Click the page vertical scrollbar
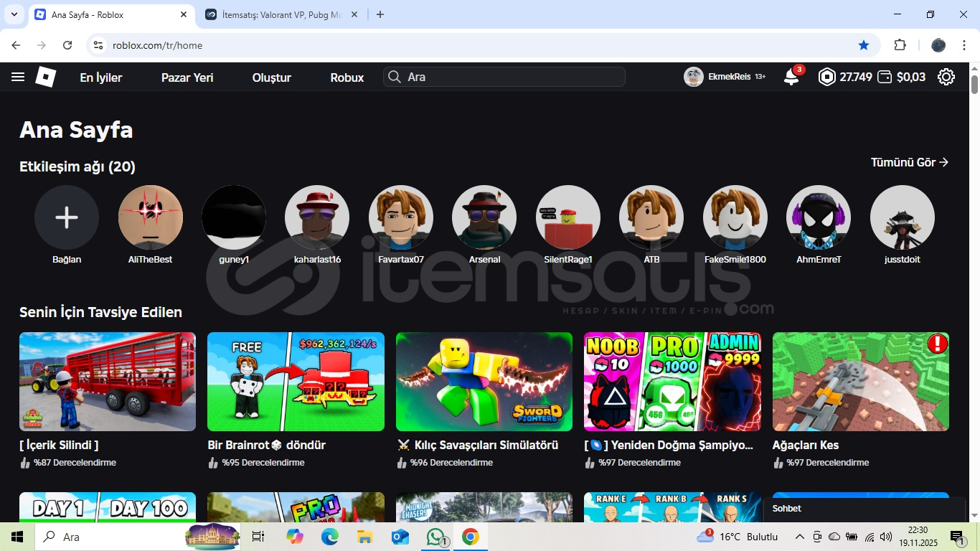The width and height of the screenshot is (980, 551). tap(974, 287)
